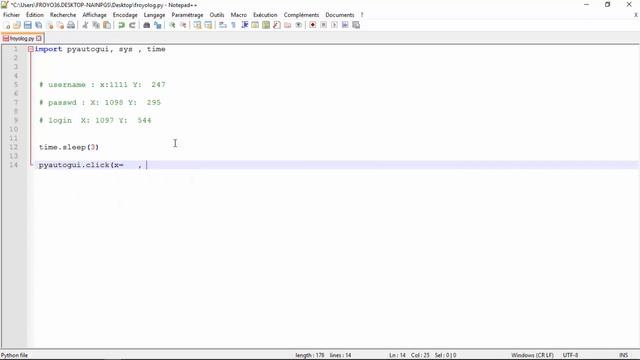The width and height of the screenshot is (640, 360).
Task: Click the Close All toolbar icon
Action: (x=60, y=25)
